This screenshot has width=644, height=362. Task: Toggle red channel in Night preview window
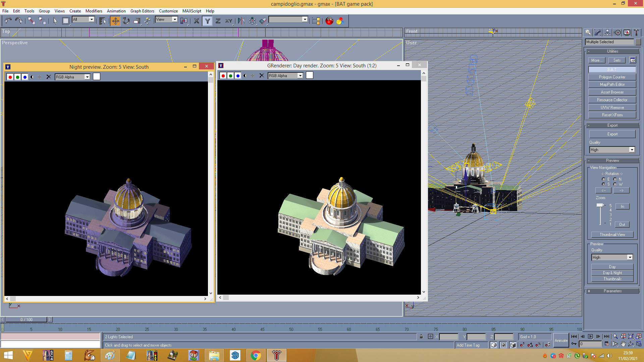pos(10,77)
